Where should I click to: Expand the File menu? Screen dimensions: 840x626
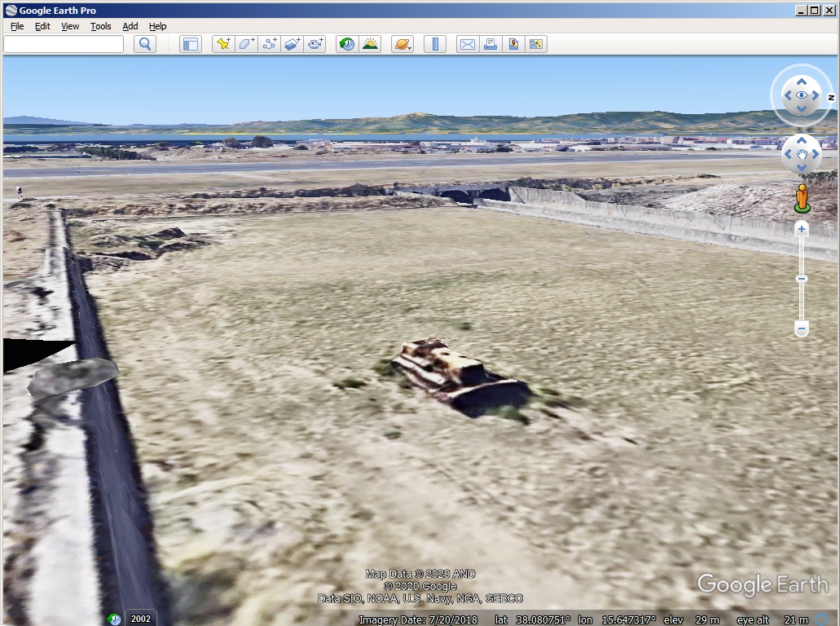tap(16, 26)
